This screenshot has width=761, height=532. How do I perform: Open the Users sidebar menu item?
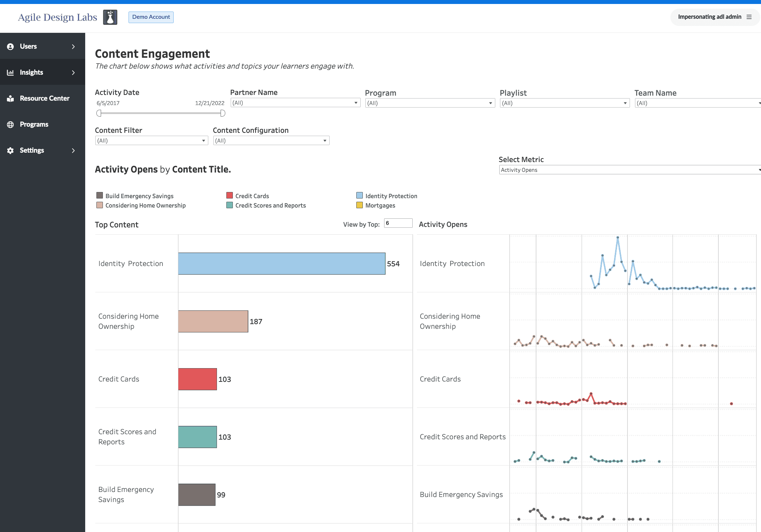pos(43,46)
